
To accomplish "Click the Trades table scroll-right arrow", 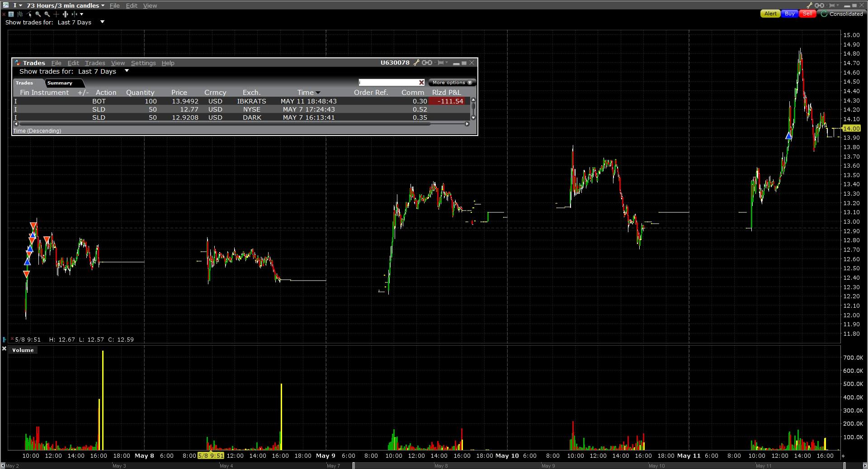I will [x=467, y=124].
